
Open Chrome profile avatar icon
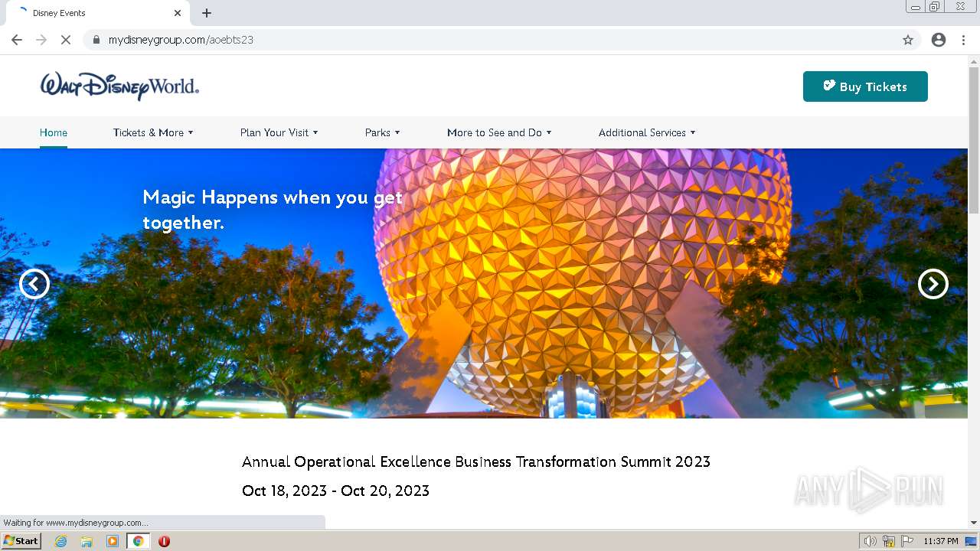pyautogui.click(x=939, y=40)
